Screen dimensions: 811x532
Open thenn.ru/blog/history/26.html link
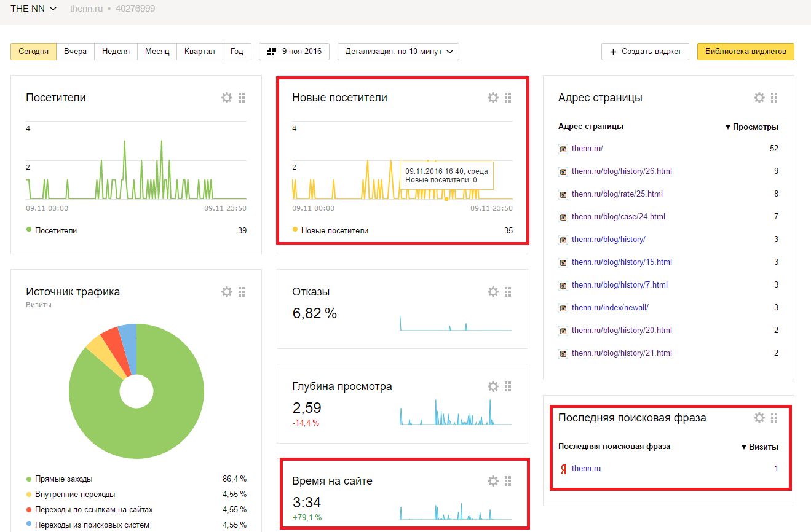pos(622,171)
